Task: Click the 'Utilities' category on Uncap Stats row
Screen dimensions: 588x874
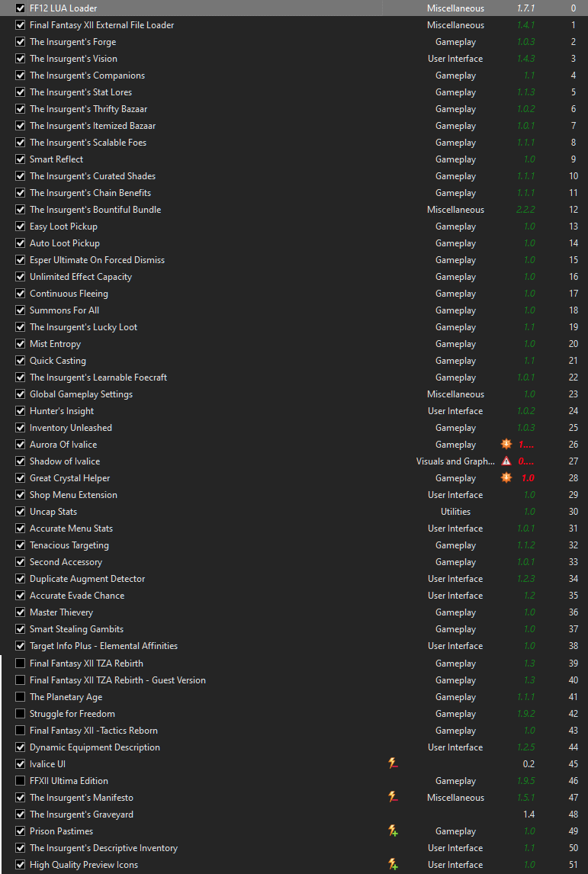Action: (x=455, y=511)
